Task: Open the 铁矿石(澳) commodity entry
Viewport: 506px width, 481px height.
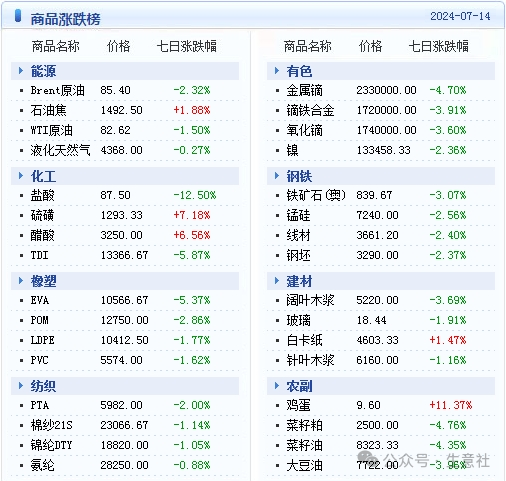Action: coord(316,195)
